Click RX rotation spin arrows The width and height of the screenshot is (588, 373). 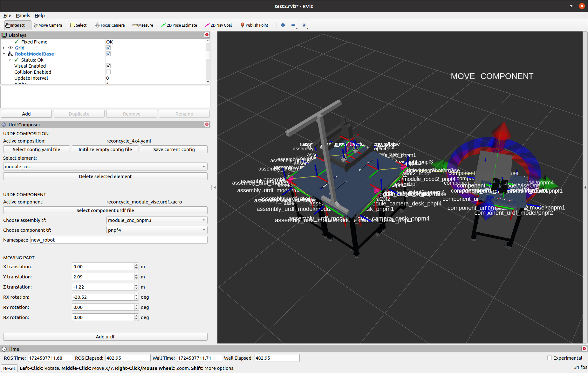[136, 297]
